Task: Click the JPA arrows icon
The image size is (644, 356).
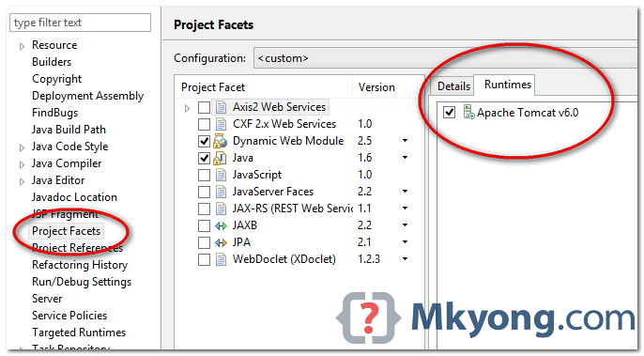Action: (221, 242)
